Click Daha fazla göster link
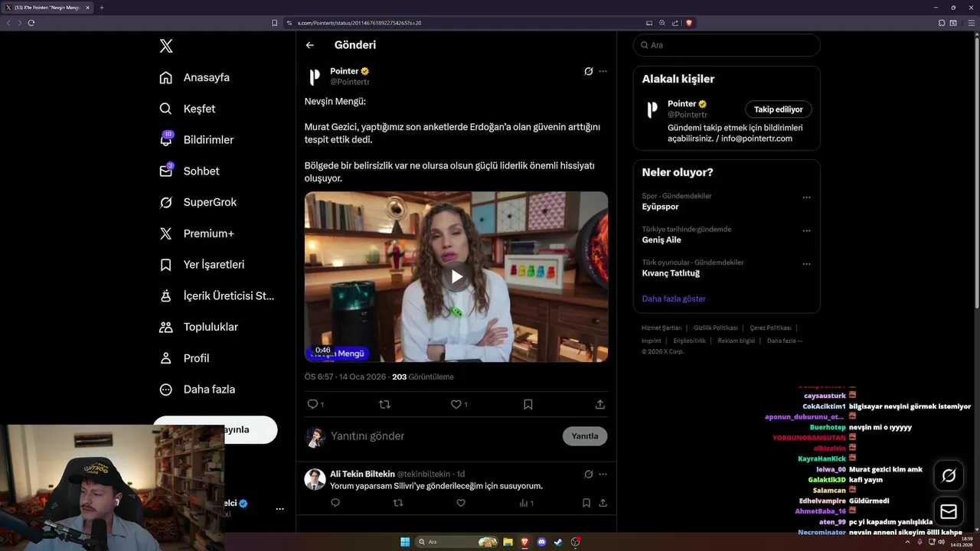This screenshot has height=551, width=980. 674,298
